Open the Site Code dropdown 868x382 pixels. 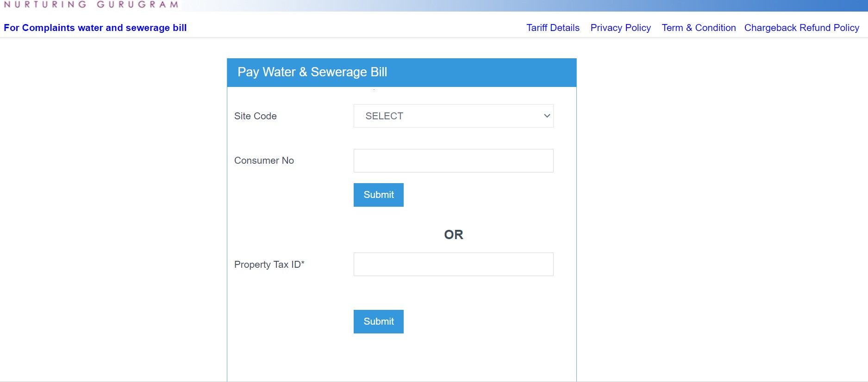tap(453, 116)
